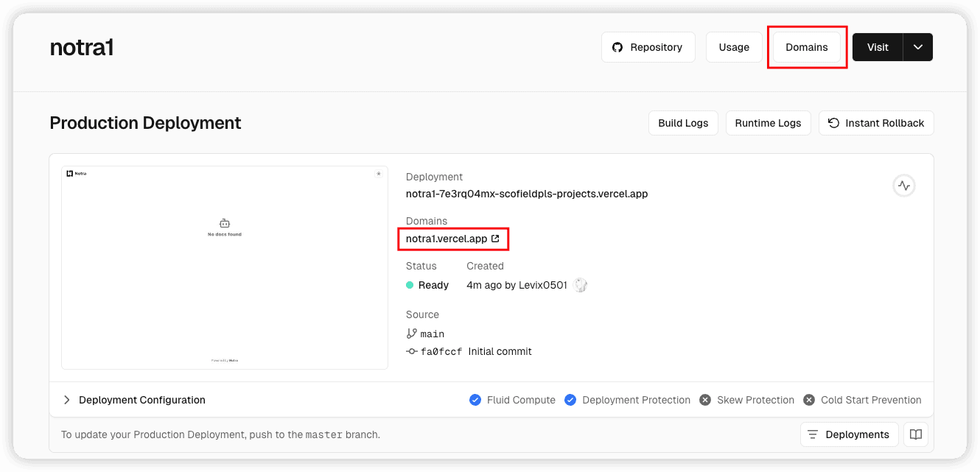980x472 pixels.
Task: Click the Fluid Compute checkmark status
Action: (x=475, y=400)
